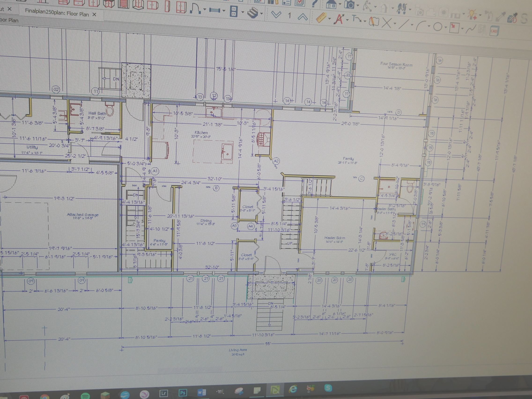
Task: Go down one floor with down chevron
Action: pyautogui.click(x=276, y=14)
